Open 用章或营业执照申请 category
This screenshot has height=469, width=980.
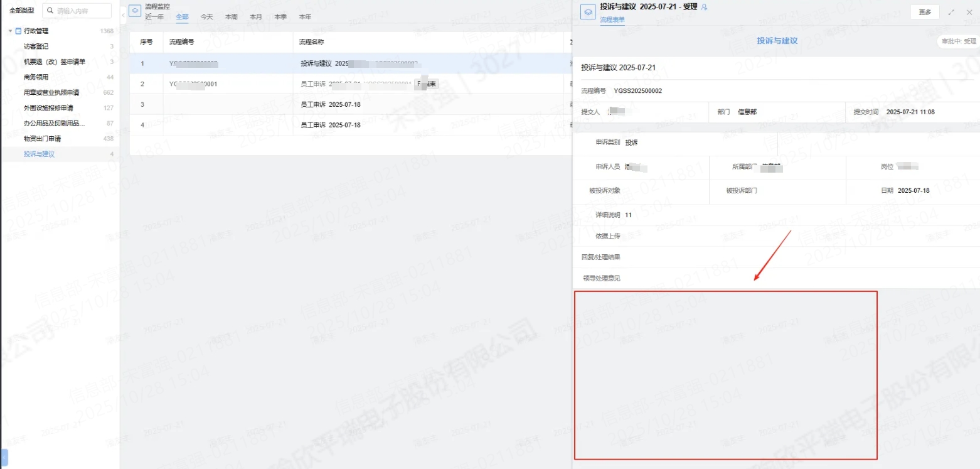coord(51,92)
